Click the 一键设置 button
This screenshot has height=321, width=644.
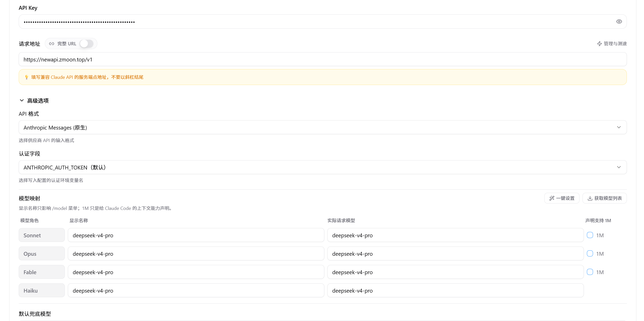562,198
